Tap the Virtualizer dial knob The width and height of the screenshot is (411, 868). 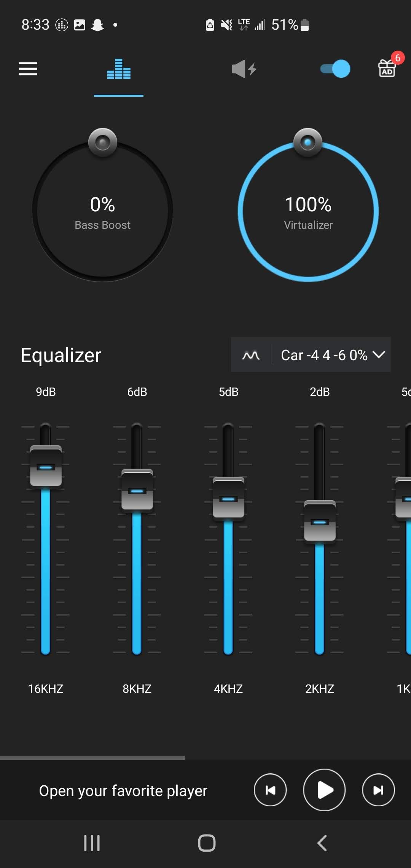(308, 142)
